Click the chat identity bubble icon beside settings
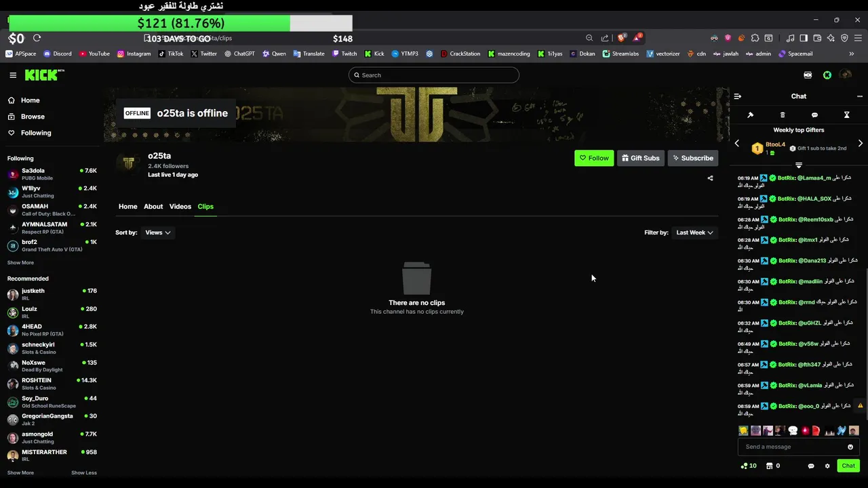The image size is (868, 488). (x=811, y=466)
